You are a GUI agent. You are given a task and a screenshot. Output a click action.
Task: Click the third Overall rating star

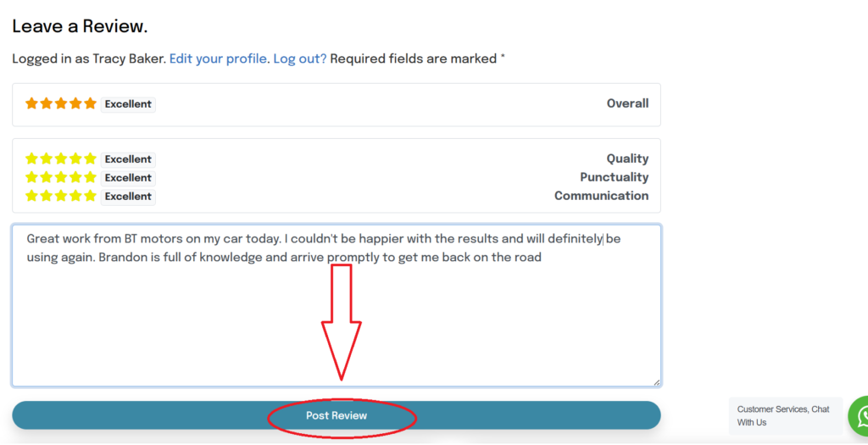(x=61, y=103)
